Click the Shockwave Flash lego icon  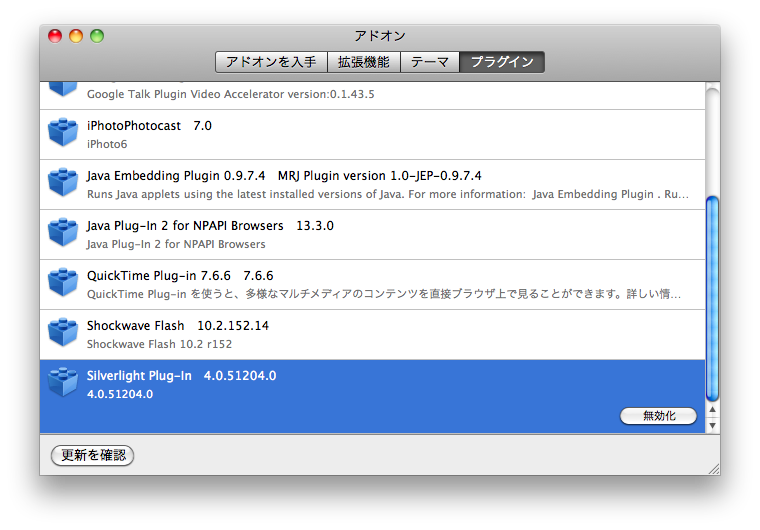click(63, 333)
